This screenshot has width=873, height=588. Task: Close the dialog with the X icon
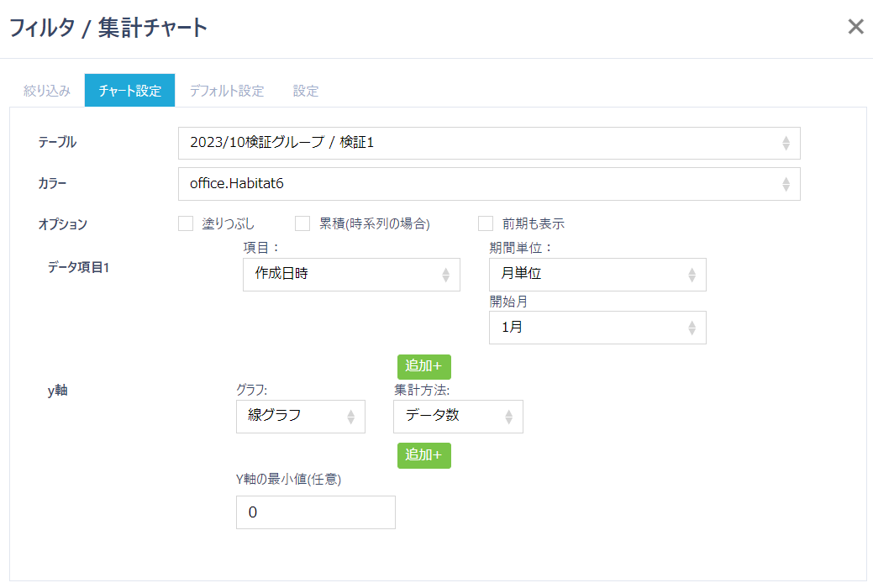click(855, 26)
